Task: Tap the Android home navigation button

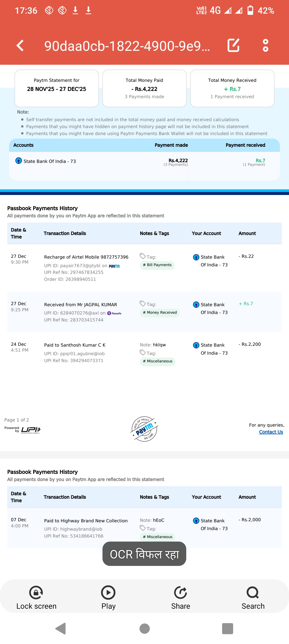Action: pyautogui.click(x=144, y=628)
